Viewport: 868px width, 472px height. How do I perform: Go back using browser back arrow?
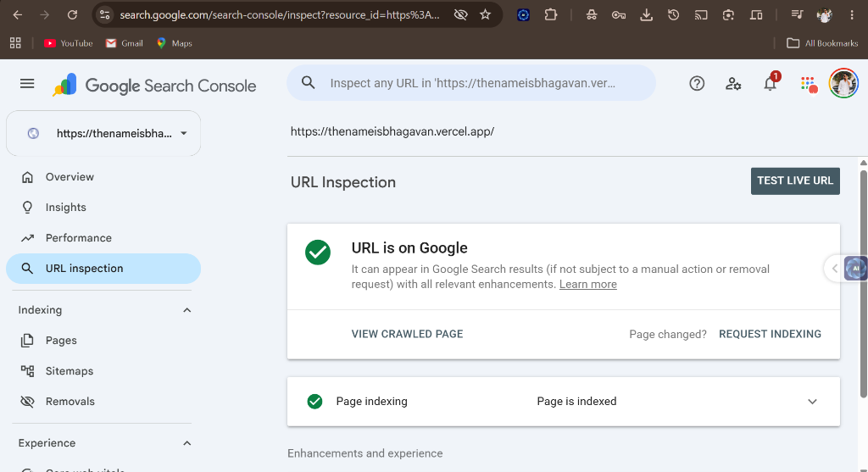(17, 15)
